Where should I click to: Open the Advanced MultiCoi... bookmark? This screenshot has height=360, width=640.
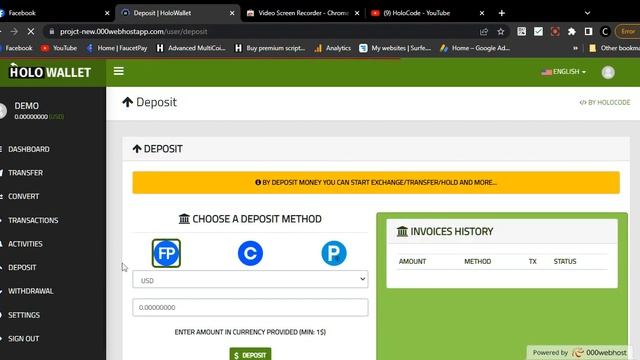(191, 48)
